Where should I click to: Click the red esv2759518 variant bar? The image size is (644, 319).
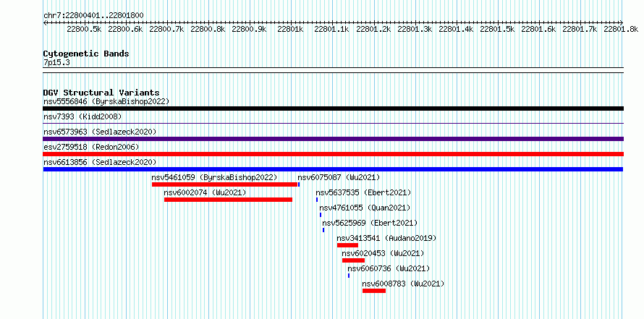click(x=333, y=154)
